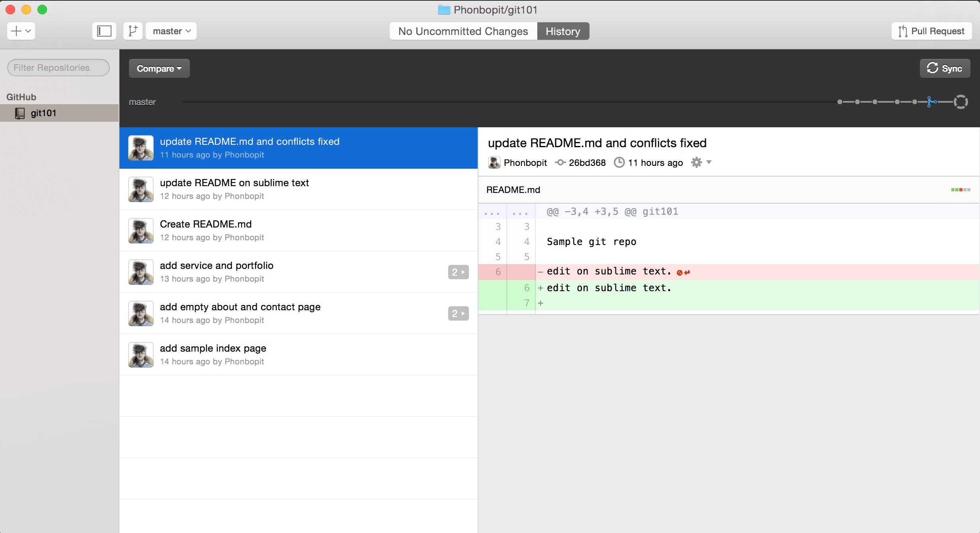Toggle the repository sidebar panel icon
The image size is (980, 533).
104,31
